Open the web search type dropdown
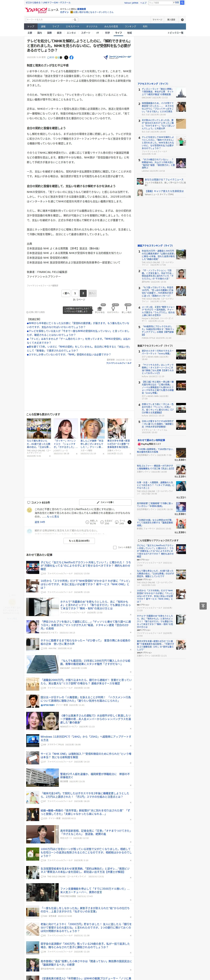This screenshot has height=980, width=210. point(176,3)
